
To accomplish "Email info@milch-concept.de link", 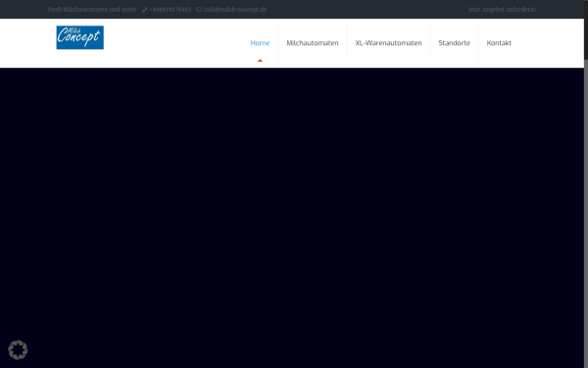I will click(x=235, y=10).
